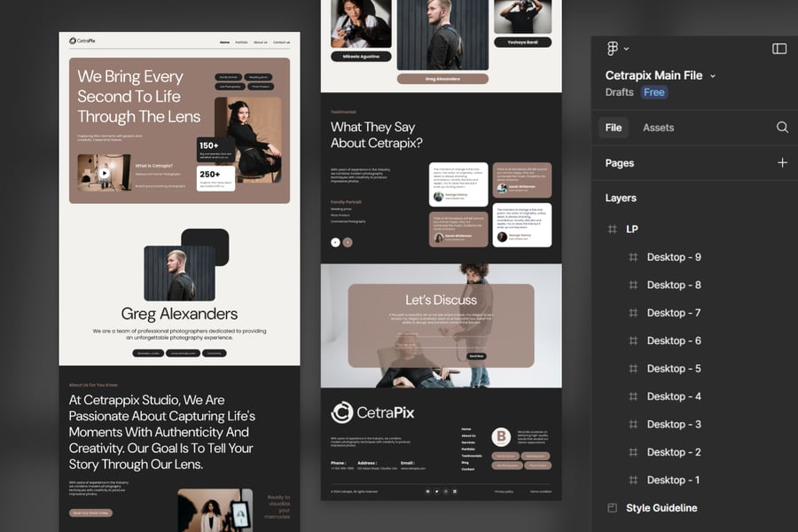Viewport: 798px width, 532px height.
Task: Expand the Pages section header
Action: click(620, 163)
